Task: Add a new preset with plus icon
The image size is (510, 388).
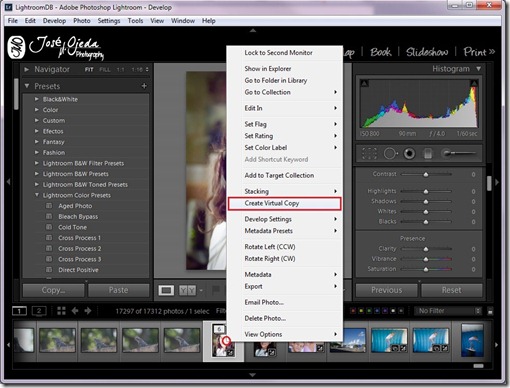Action: pos(144,86)
